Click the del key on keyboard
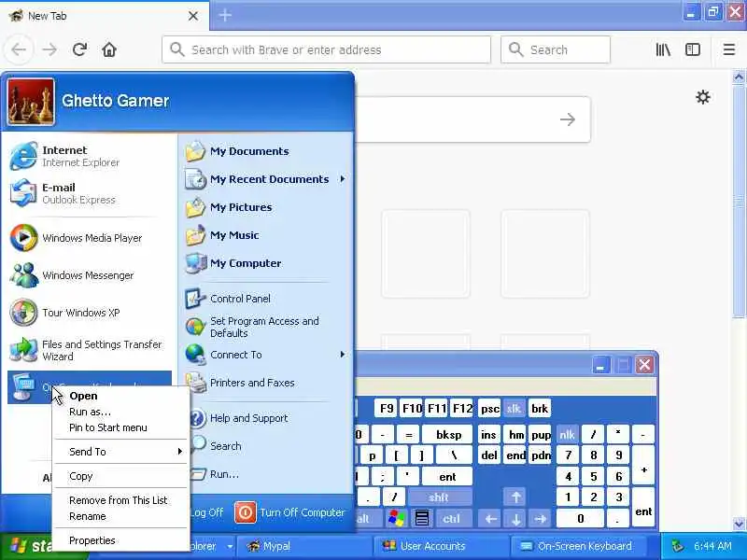The height and width of the screenshot is (560, 747). (489, 455)
